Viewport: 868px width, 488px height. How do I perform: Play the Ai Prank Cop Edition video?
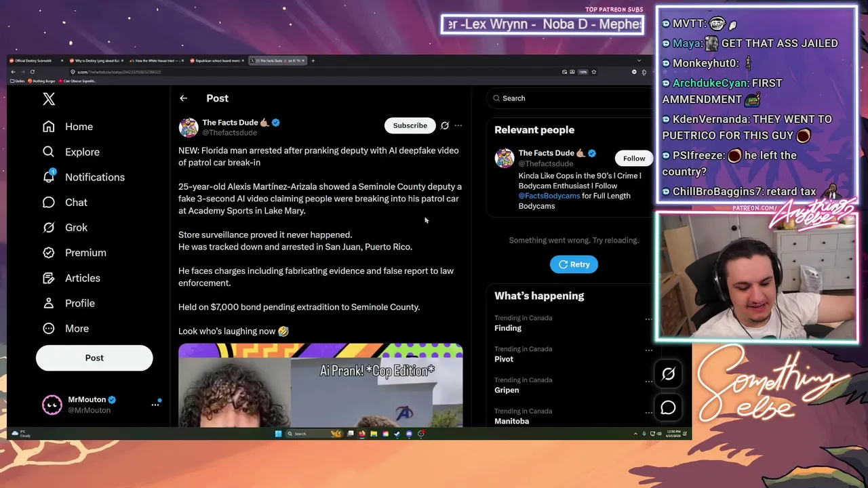321,386
